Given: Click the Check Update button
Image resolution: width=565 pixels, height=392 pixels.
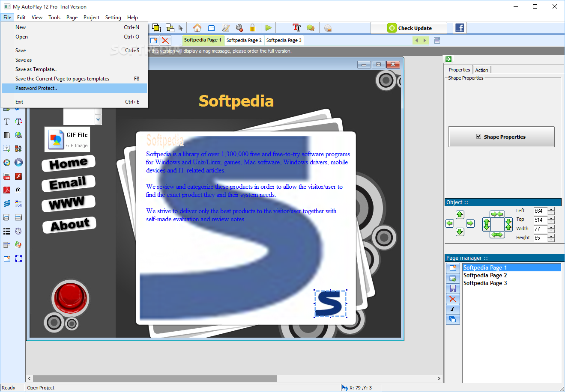Looking at the screenshot, I should 409,28.
